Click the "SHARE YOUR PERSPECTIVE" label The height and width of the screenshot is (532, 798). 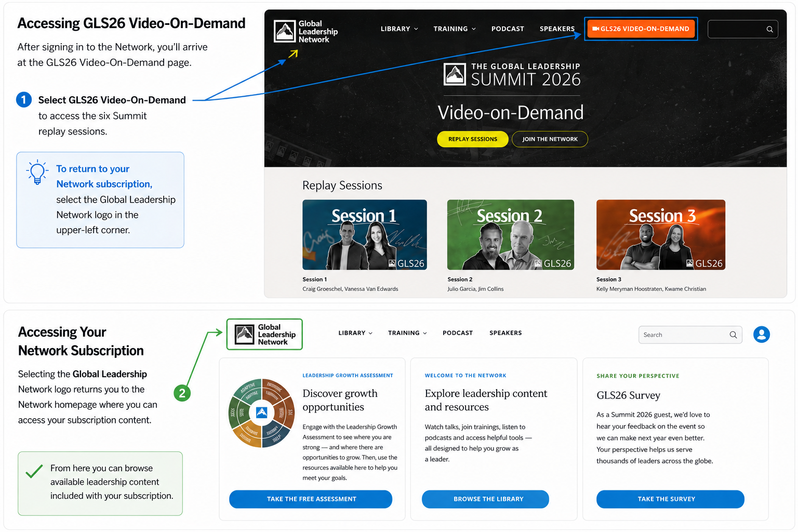coord(638,376)
